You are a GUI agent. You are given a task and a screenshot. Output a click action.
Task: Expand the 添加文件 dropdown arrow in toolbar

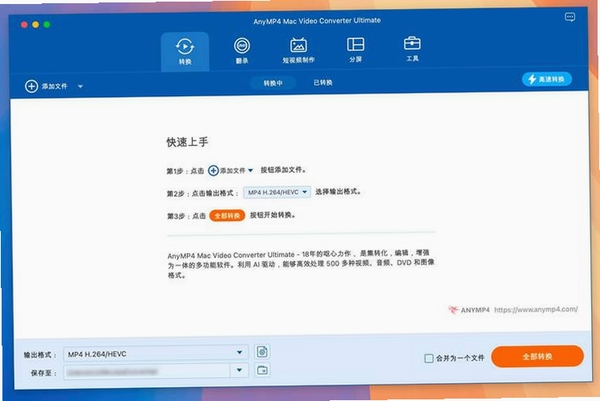click(x=80, y=86)
